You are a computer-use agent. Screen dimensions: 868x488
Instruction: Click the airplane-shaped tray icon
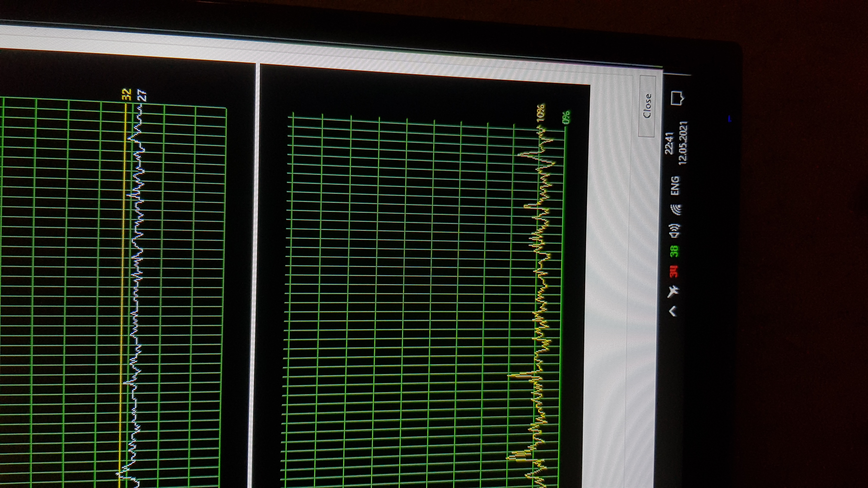(673, 292)
